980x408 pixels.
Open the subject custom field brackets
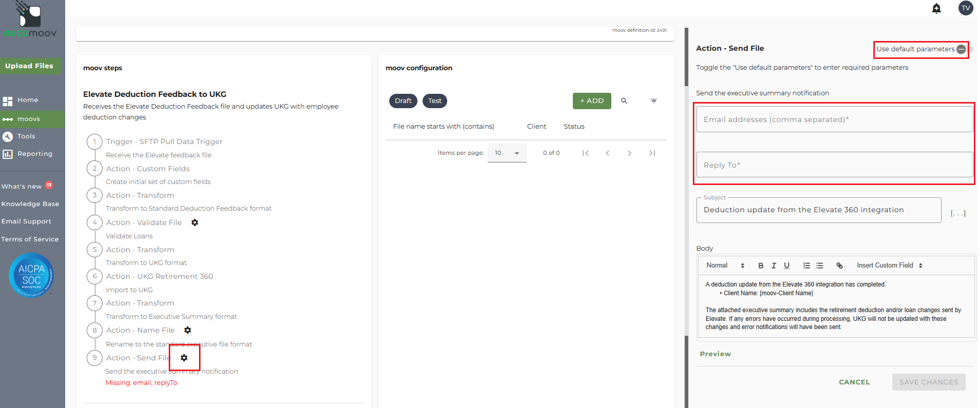tap(958, 213)
